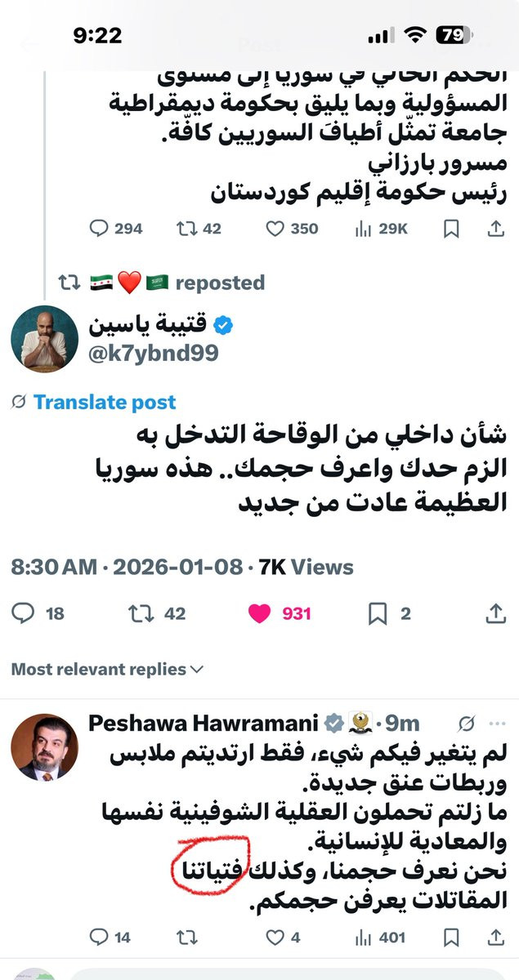
Task: Bookmark the main post with 2 bookmarks
Action: (378, 613)
